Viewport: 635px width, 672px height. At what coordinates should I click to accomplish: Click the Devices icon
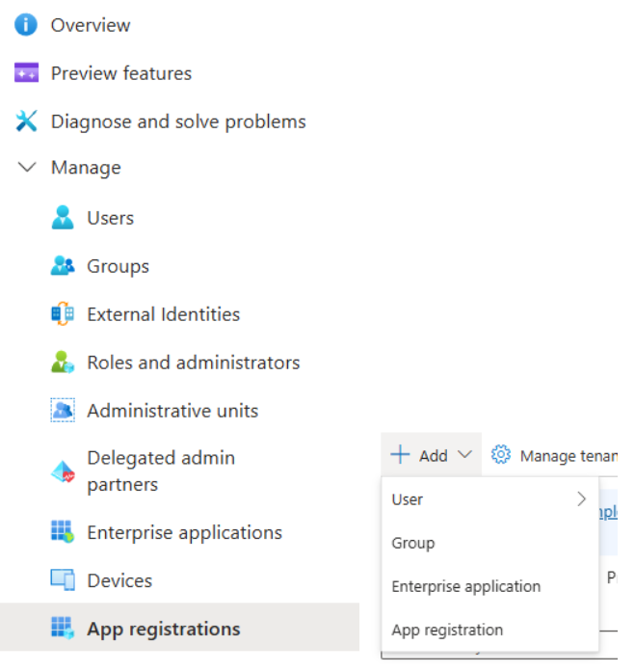63,580
